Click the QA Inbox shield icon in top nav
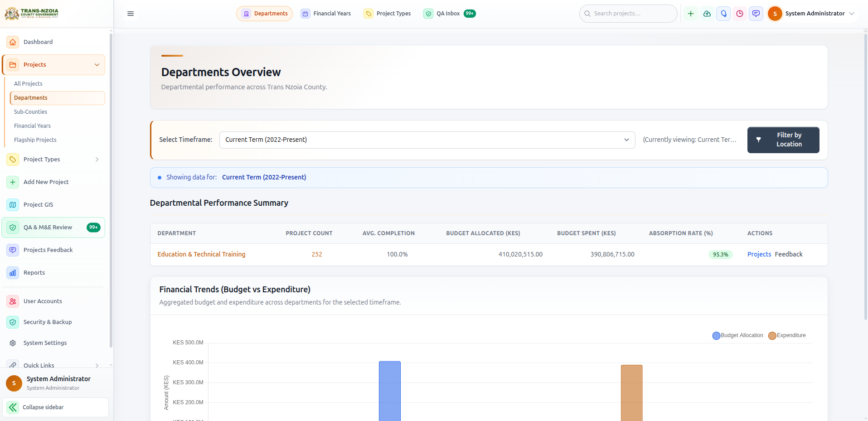 point(428,14)
